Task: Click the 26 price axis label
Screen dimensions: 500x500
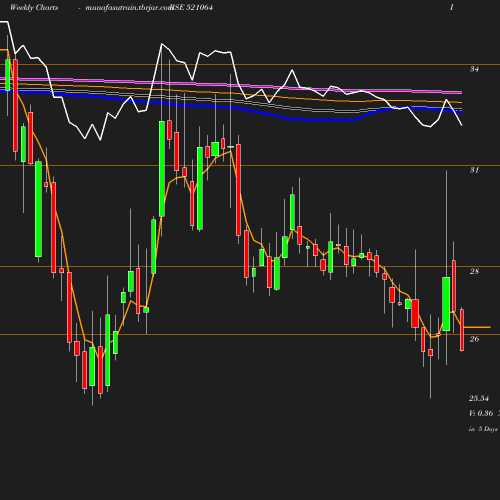Action: 474,339
